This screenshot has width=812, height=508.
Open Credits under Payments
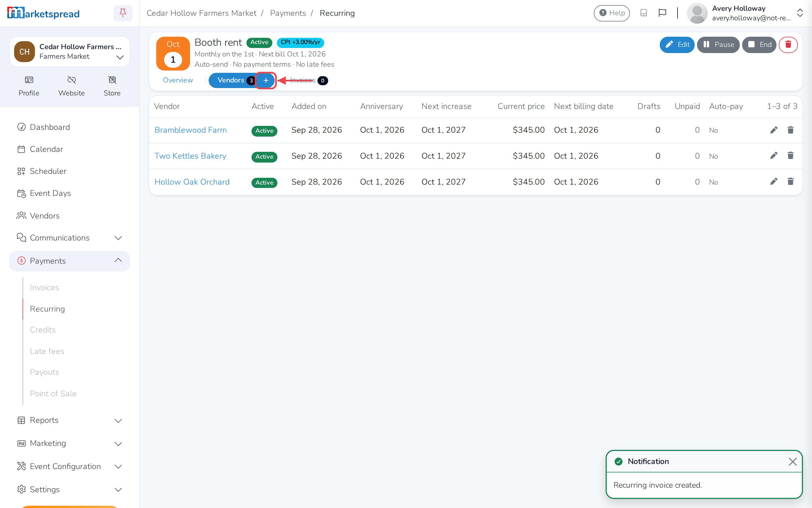(x=43, y=330)
